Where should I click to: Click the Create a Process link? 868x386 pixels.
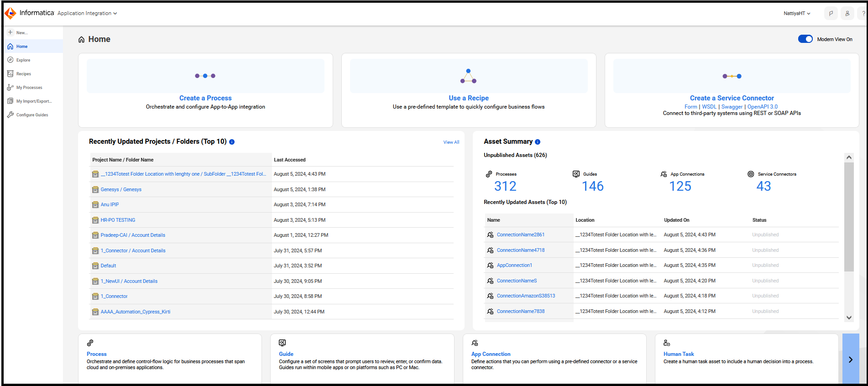click(x=205, y=98)
